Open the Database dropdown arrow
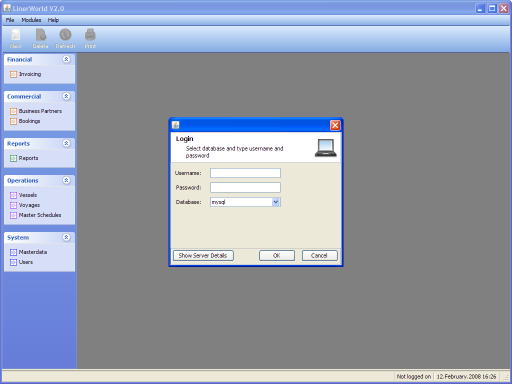The image size is (512, 384). [x=276, y=202]
